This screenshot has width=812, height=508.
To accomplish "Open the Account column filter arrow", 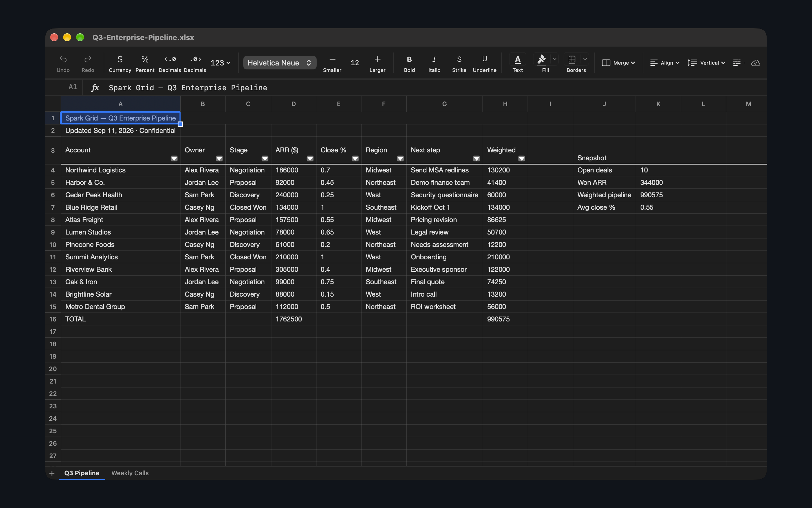I will 174,159.
